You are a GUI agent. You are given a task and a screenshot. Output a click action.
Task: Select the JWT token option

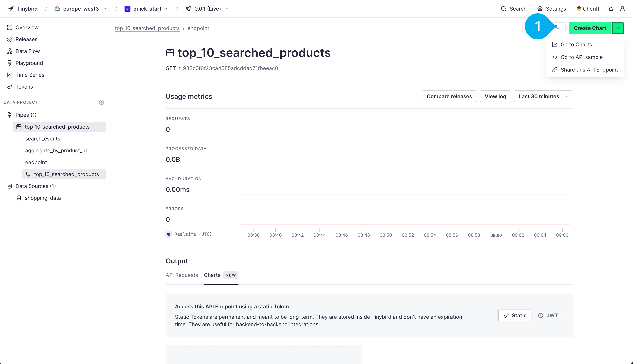[548, 315]
